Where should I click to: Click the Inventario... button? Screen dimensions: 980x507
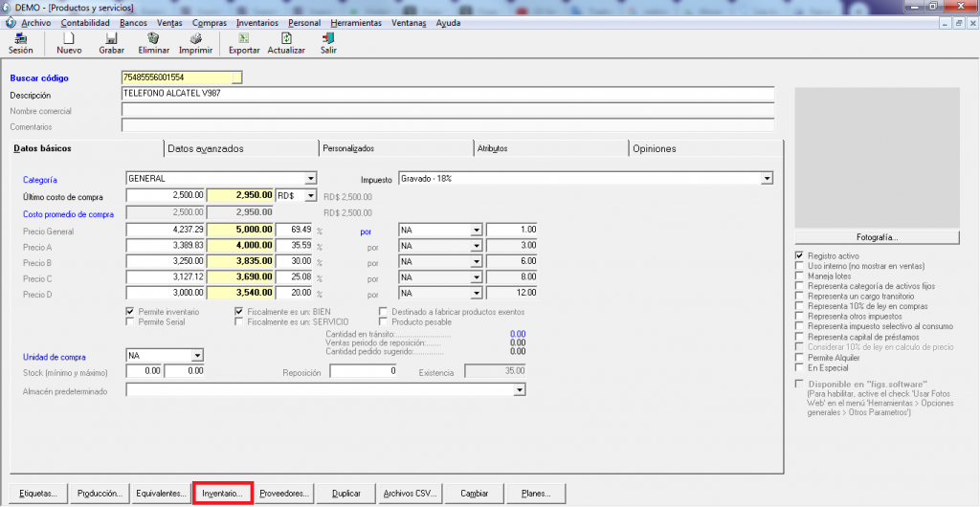223,494
